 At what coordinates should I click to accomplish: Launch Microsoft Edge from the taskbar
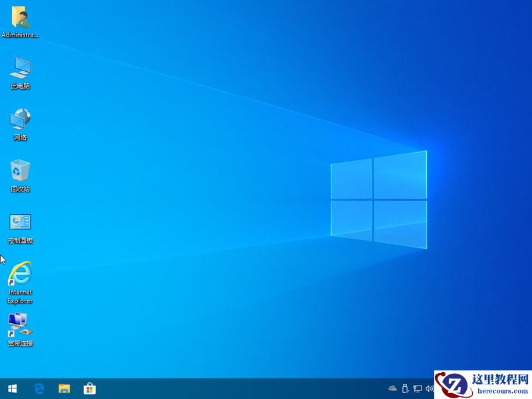[x=40, y=389]
